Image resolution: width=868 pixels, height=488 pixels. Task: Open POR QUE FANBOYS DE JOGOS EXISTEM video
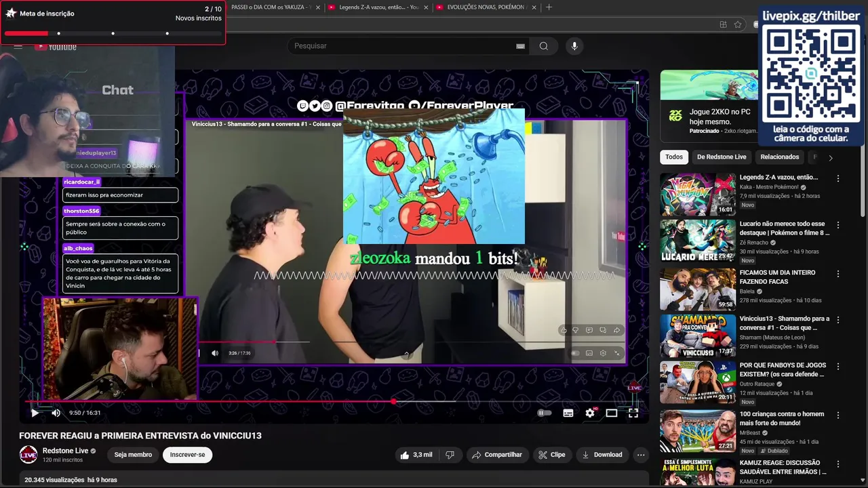[x=782, y=369]
